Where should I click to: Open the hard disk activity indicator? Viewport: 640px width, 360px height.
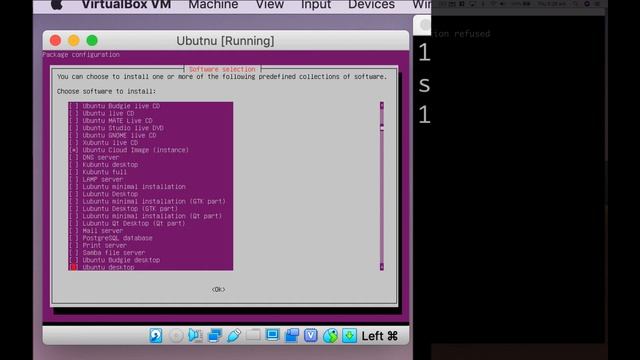[156, 336]
